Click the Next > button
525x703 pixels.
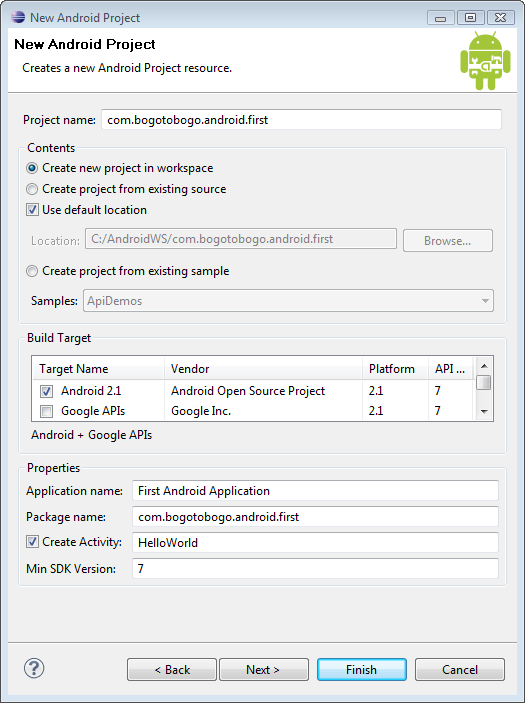264,669
